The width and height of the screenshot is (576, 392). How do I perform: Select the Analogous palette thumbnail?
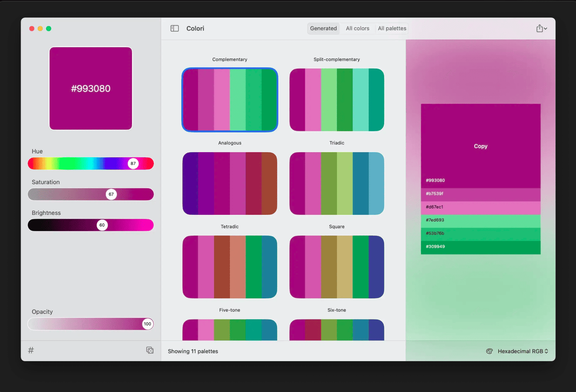click(x=230, y=184)
